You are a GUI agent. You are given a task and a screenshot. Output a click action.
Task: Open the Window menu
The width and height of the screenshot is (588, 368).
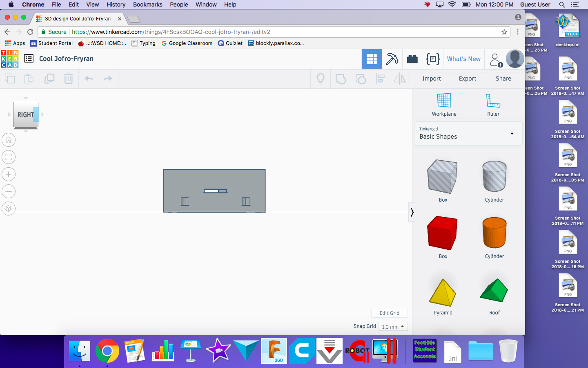[x=206, y=4]
